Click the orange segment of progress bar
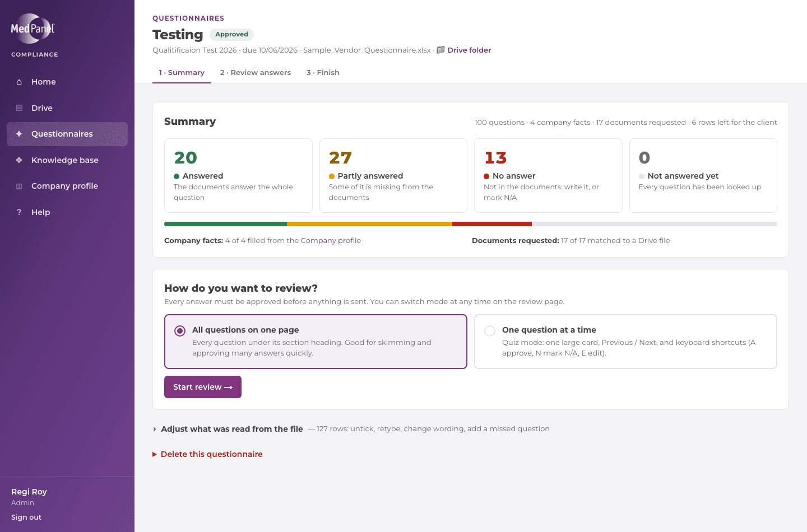 369,224
